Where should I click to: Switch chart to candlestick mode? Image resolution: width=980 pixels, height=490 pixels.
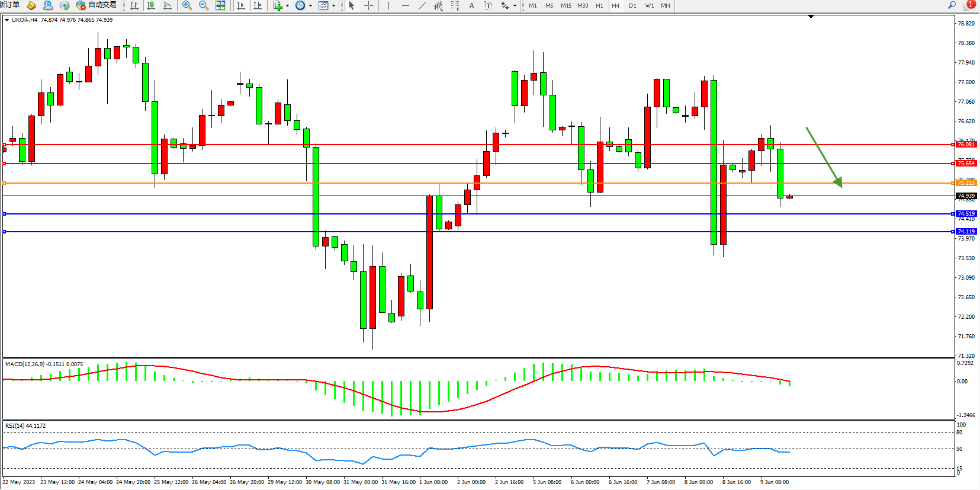[x=151, y=5]
